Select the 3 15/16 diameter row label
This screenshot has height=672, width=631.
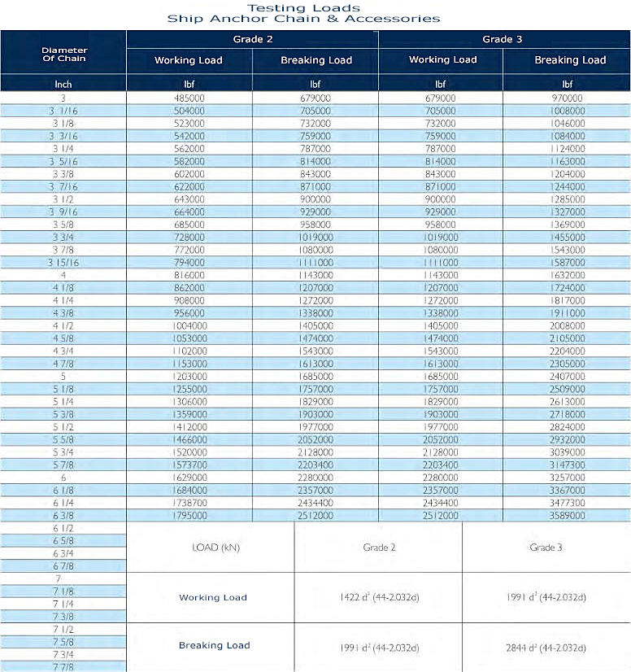pos(63,263)
